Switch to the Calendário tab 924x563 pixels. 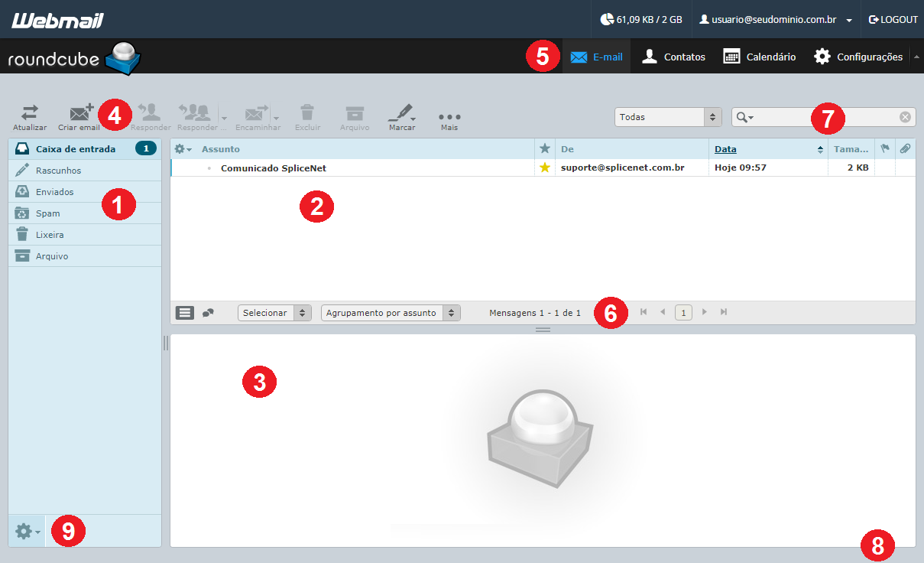[x=760, y=57]
